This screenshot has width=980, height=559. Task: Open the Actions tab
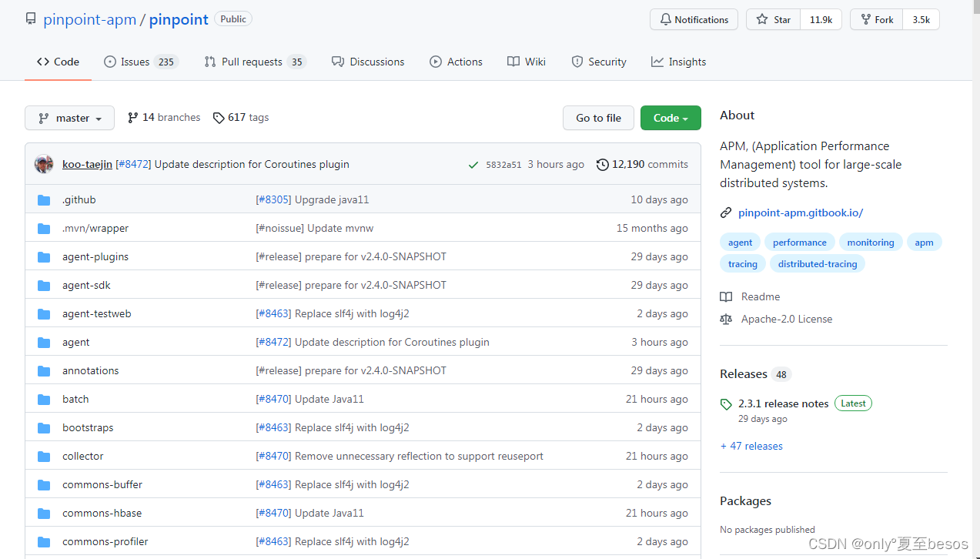(457, 62)
